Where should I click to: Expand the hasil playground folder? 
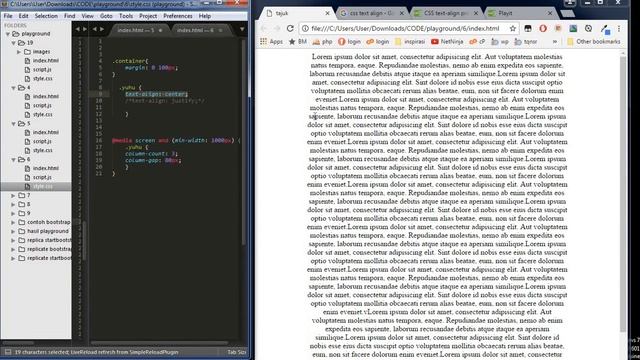click(13, 231)
